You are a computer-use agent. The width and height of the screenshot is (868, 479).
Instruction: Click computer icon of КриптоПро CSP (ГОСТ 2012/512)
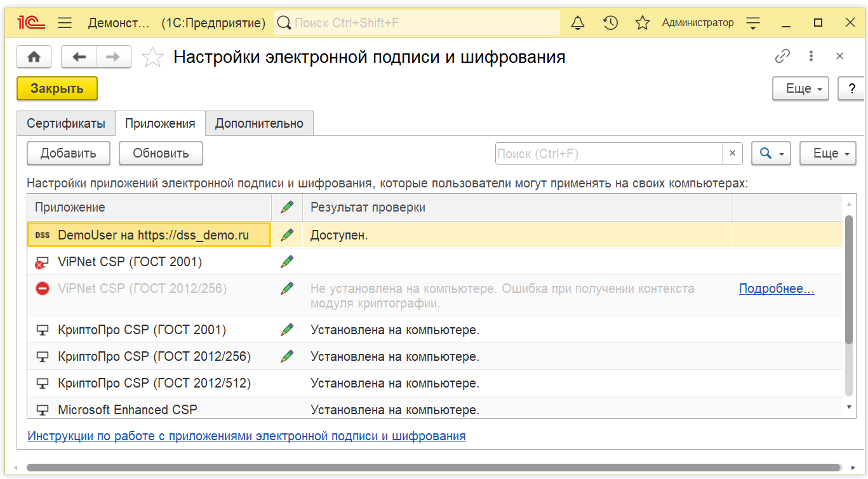click(43, 383)
